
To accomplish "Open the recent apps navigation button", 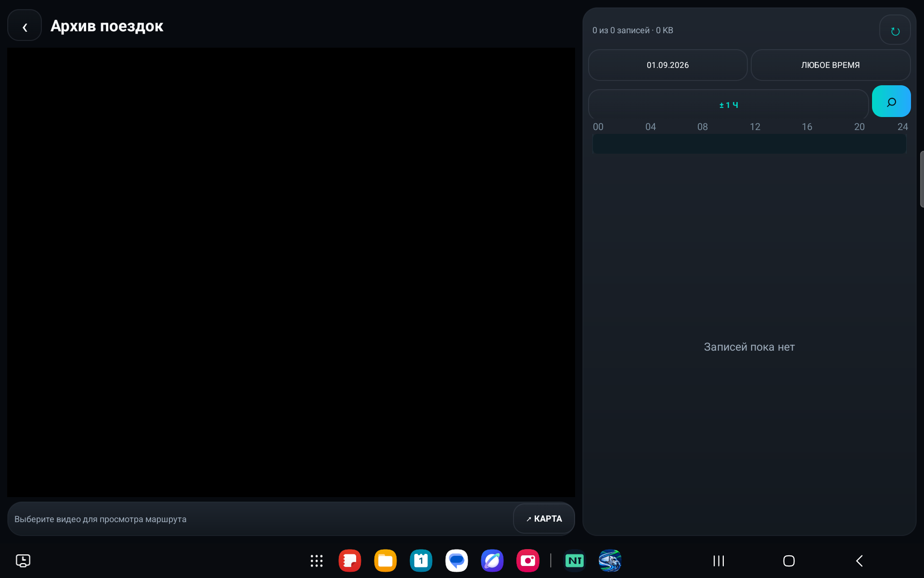I will [719, 561].
